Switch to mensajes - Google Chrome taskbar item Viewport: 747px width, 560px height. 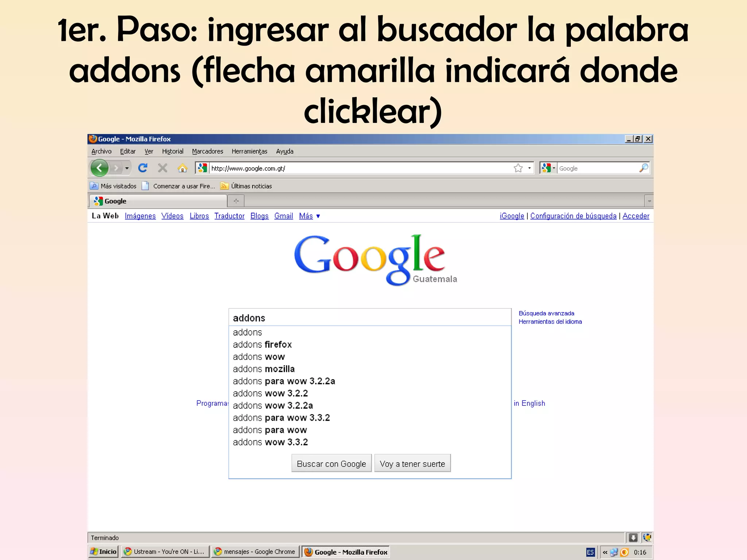255,552
